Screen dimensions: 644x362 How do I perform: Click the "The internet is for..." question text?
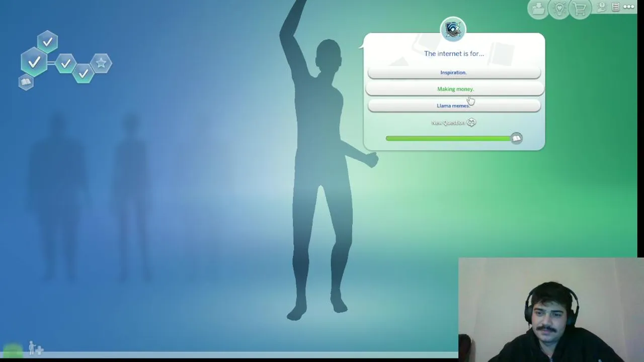point(454,54)
